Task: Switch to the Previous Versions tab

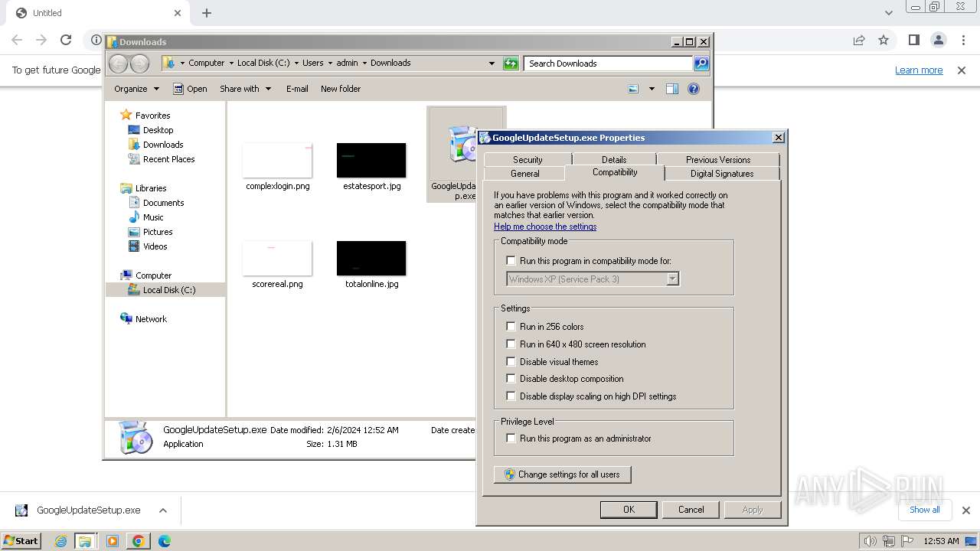Action: point(718,159)
